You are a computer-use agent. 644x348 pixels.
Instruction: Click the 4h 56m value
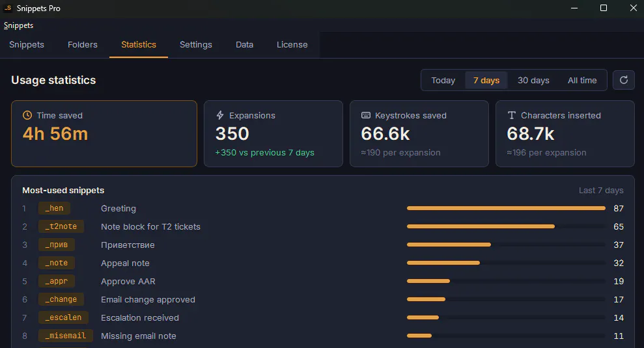[x=55, y=134]
